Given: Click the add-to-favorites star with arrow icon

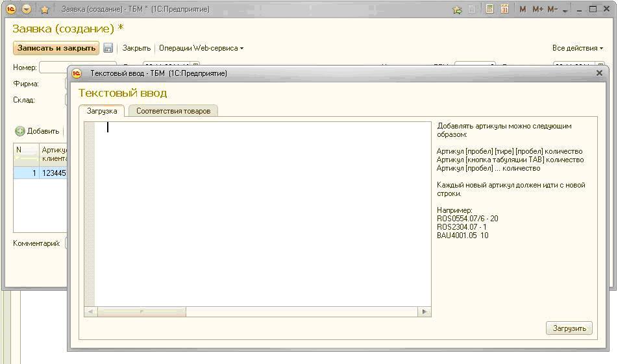Looking at the screenshot, I should coord(457,10).
